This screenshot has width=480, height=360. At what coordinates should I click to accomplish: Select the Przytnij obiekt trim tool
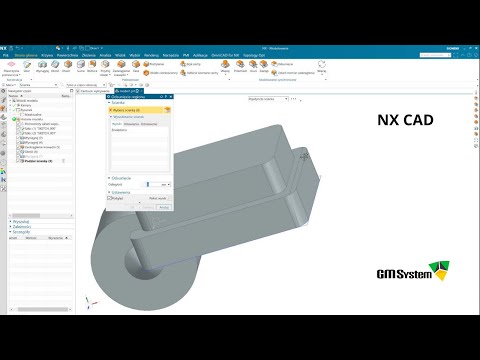coord(105,68)
